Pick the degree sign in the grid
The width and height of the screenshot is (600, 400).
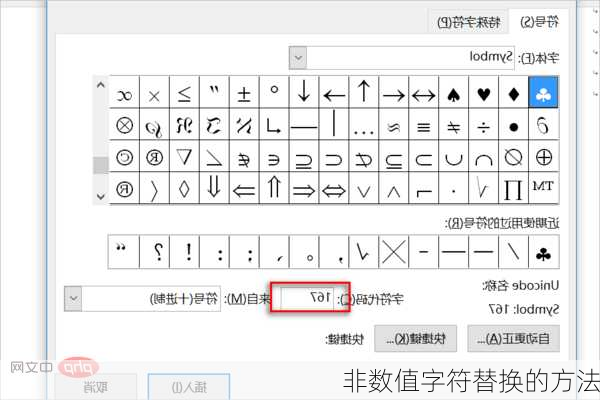[x=274, y=92]
